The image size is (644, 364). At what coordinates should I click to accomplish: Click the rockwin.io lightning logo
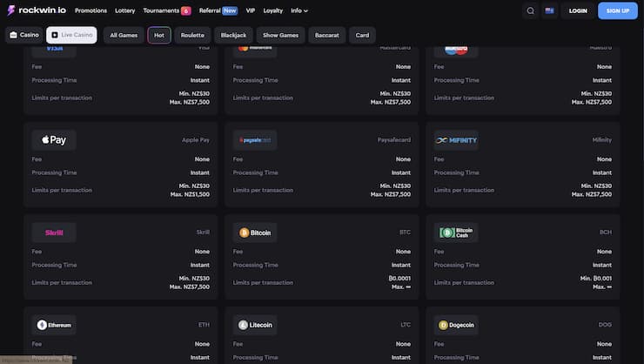coord(11,10)
